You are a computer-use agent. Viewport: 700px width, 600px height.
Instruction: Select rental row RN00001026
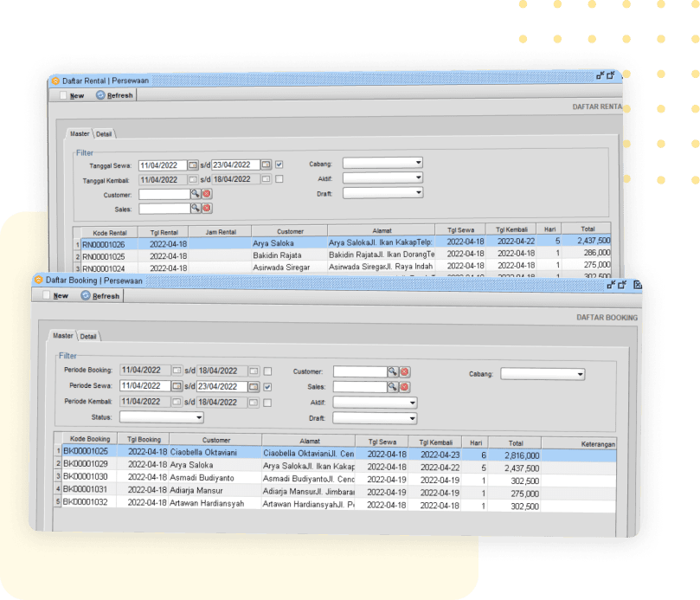click(342, 243)
